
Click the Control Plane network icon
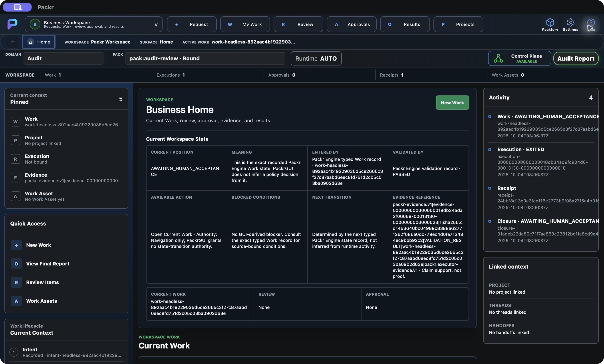coord(498,58)
